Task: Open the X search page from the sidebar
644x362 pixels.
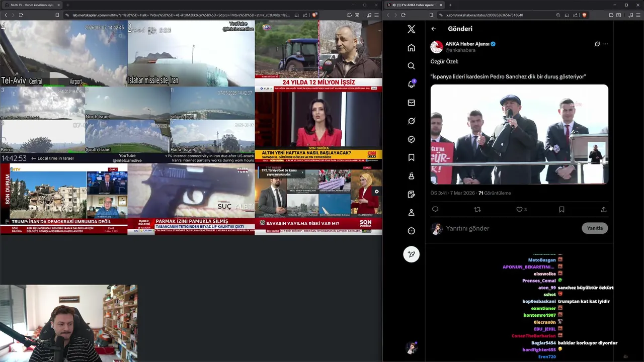Action: (x=411, y=66)
